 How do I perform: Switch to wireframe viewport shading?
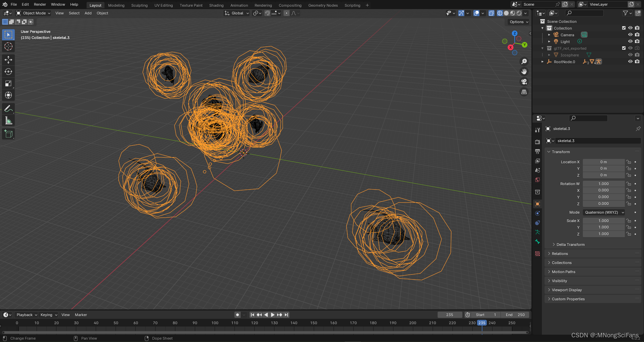coord(500,13)
